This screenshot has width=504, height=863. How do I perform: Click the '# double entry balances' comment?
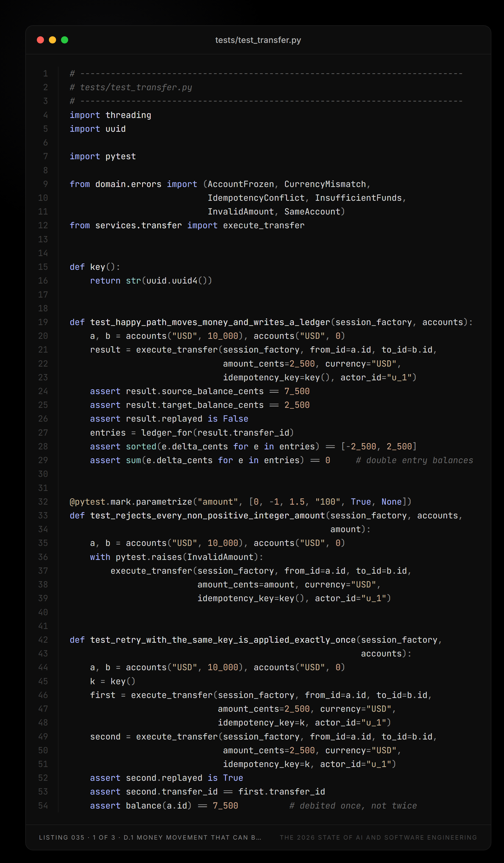(x=414, y=460)
